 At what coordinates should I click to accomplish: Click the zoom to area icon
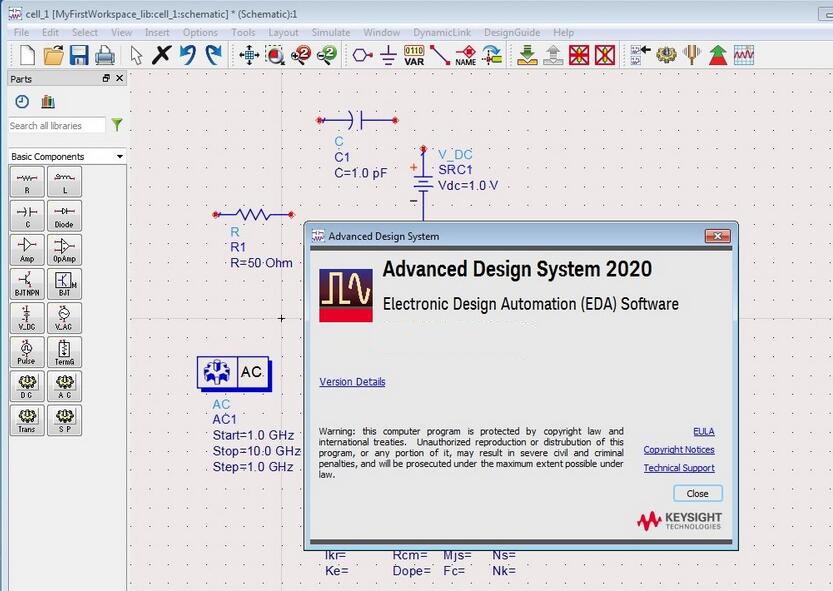click(x=275, y=55)
